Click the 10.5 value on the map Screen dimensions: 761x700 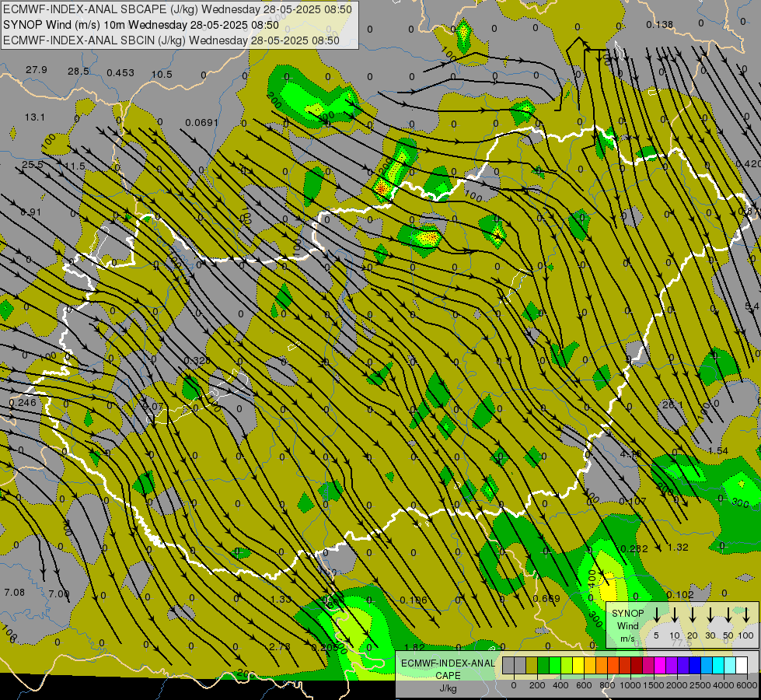coord(162,75)
